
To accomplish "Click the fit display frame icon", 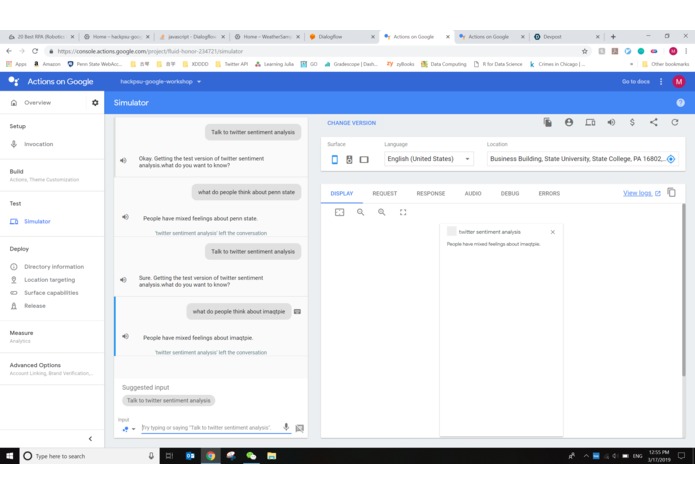I will coord(340,212).
